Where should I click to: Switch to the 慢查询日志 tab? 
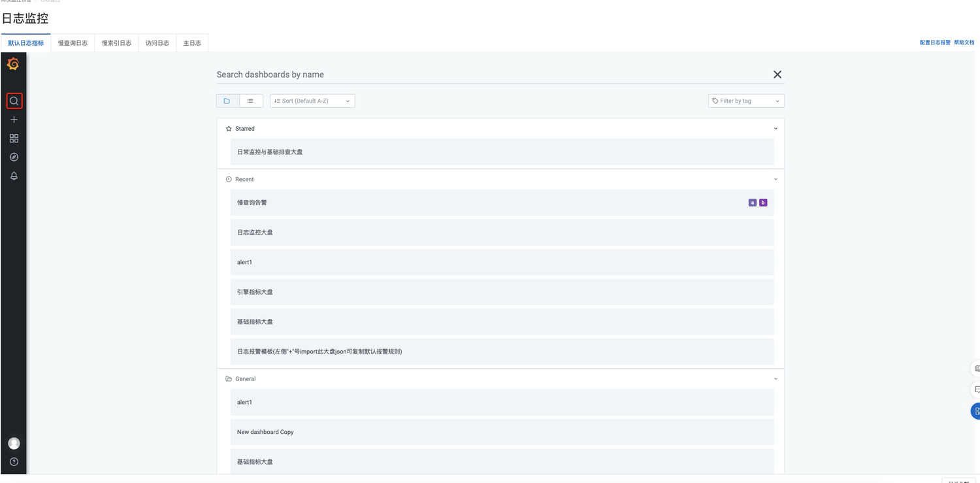(73, 43)
